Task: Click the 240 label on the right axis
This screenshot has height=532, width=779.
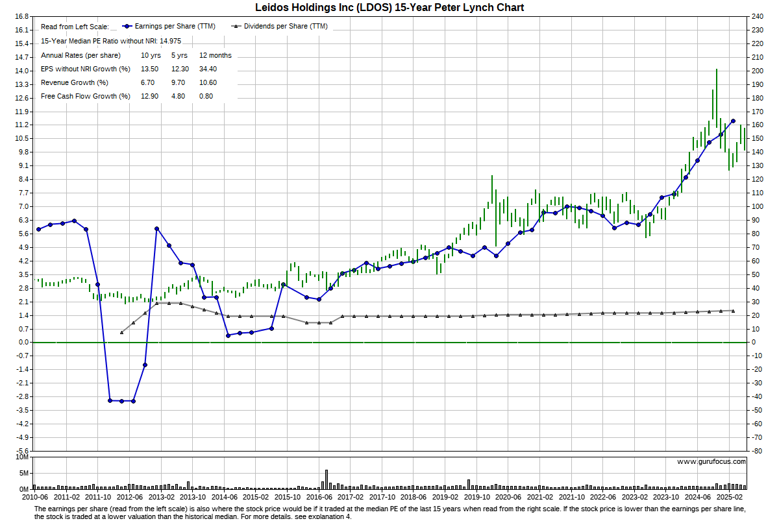Action: click(758, 16)
